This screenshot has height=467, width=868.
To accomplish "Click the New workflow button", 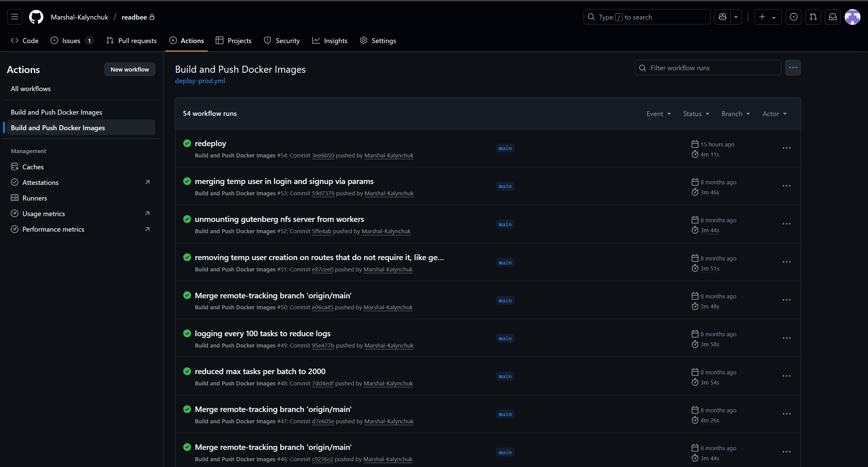I will [x=130, y=69].
